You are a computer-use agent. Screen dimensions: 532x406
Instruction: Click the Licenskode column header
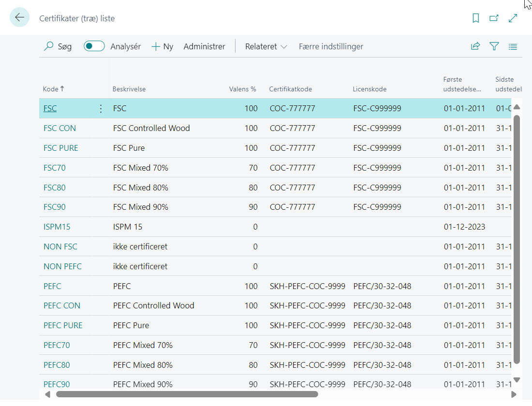coord(369,89)
